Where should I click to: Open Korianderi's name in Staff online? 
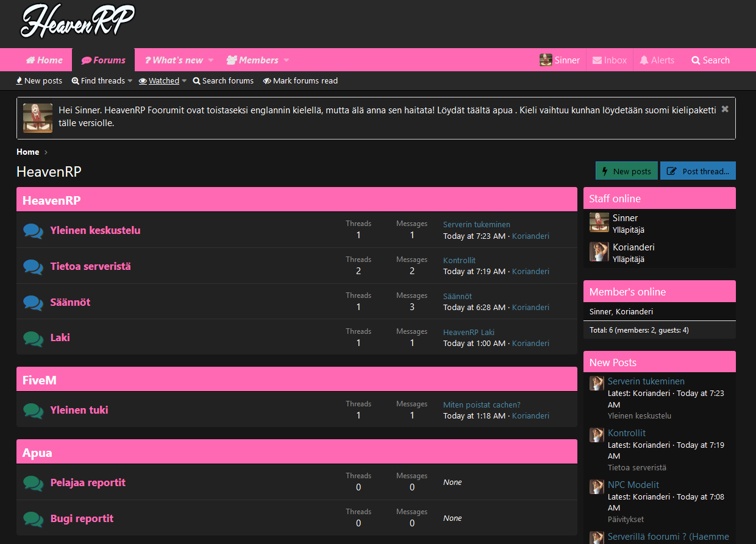click(x=633, y=247)
